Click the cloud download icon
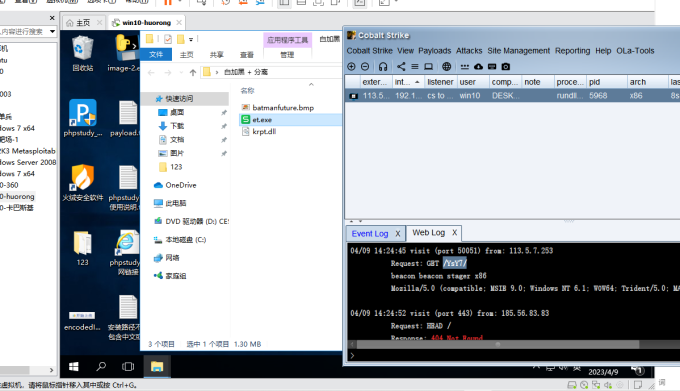680x391 pixels. point(478,67)
